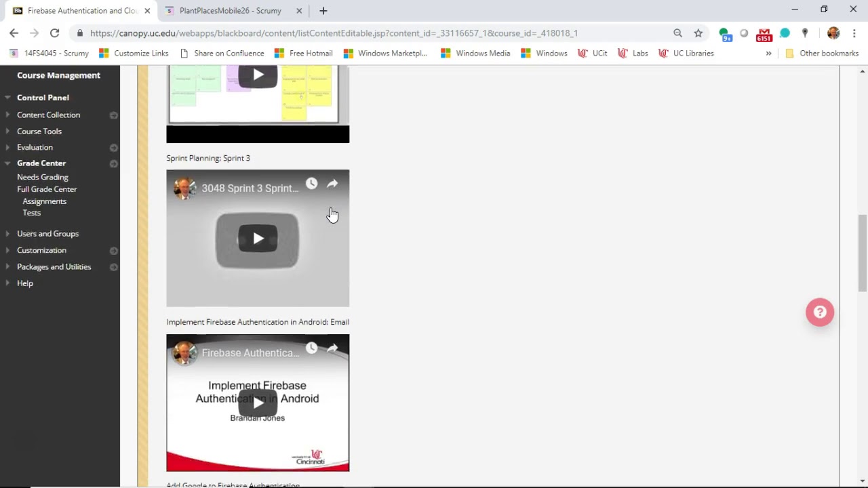Open UC Libraries bookmark

click(x=686, y=53)
